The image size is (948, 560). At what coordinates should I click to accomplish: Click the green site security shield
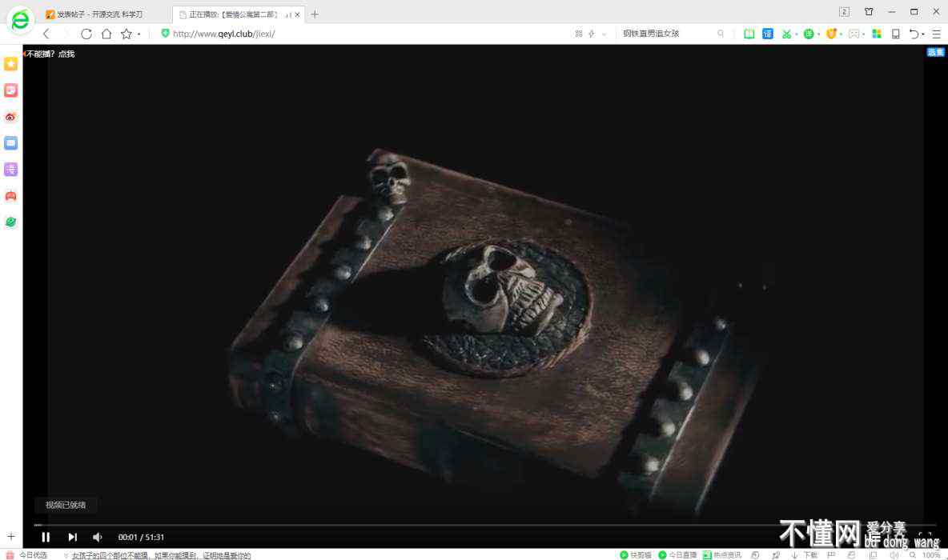coord(165,34)
